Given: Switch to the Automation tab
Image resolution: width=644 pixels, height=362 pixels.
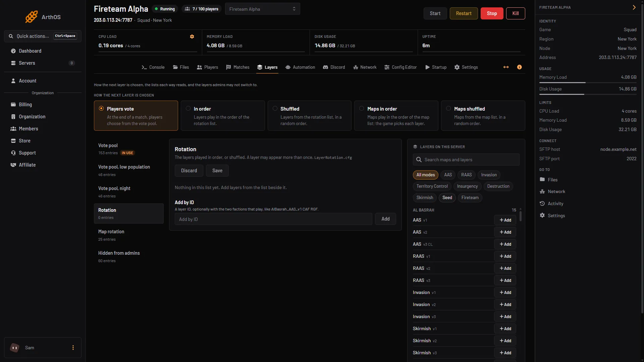Looking at the screenshot, I should point(300,67).
